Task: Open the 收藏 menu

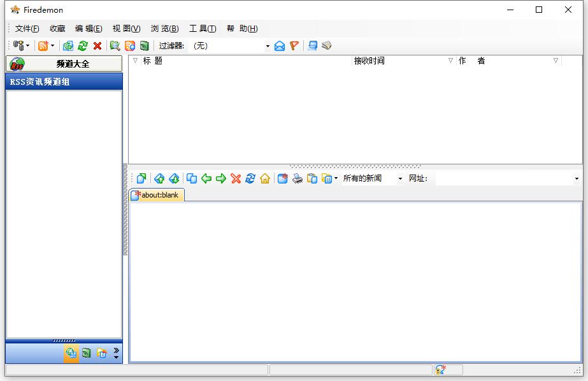Action: 57,29
